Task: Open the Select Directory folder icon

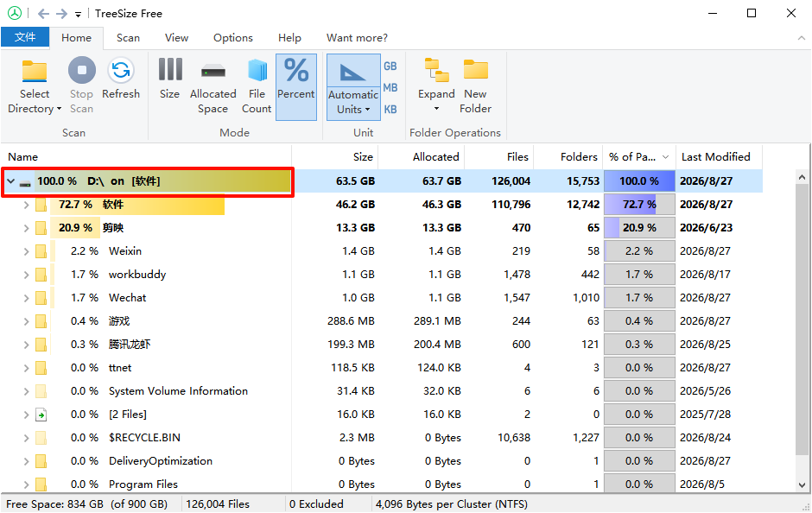Action: click(x=35, y=71)
